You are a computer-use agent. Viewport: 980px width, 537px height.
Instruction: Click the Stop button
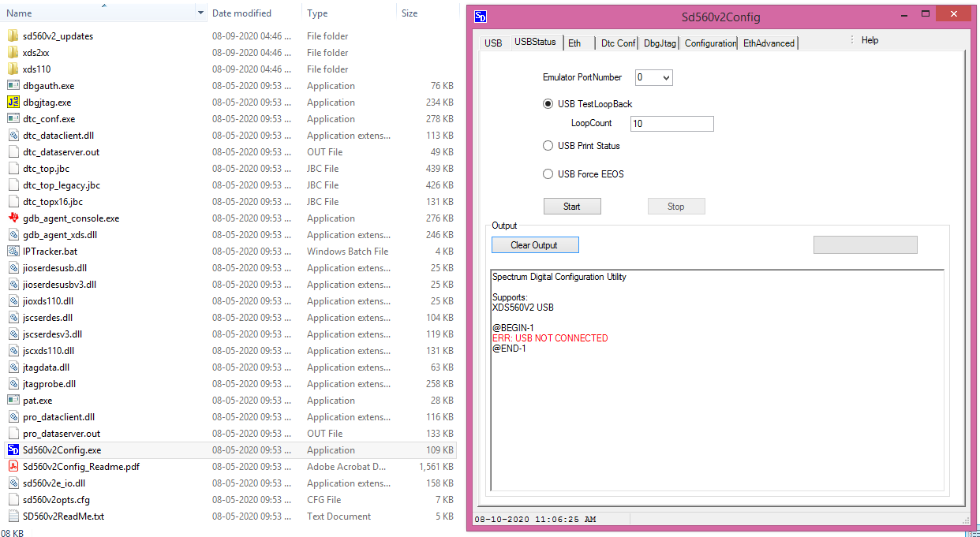click(x=676, y=207)
